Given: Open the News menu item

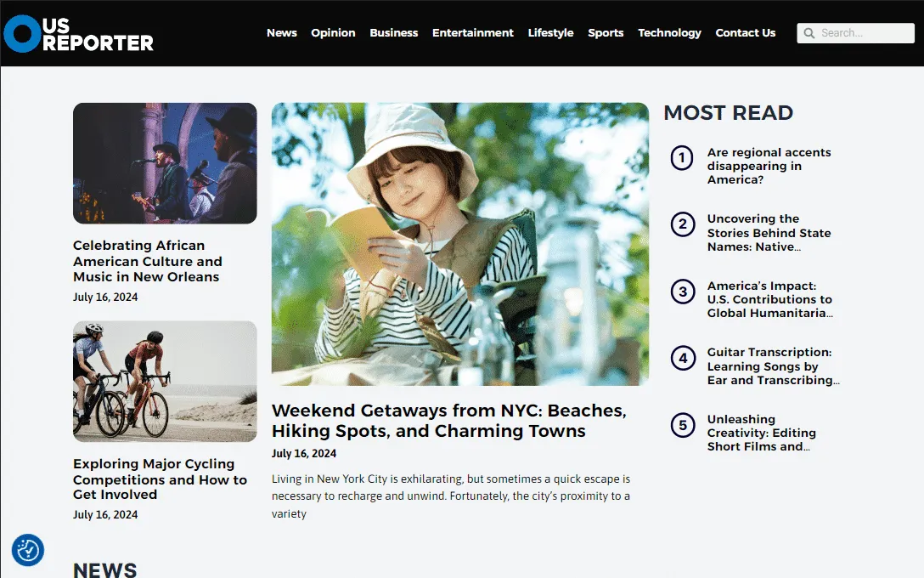Looking at the screenshot, I should point(282,33).
